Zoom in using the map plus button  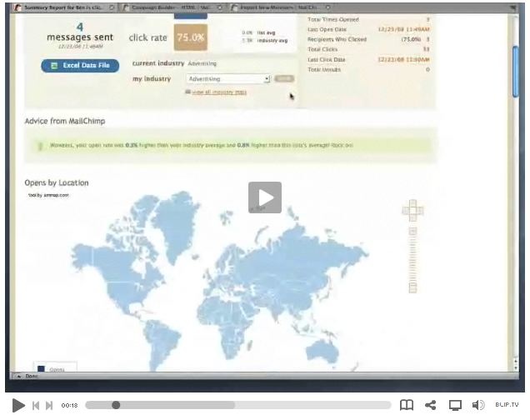pos(412,231)
